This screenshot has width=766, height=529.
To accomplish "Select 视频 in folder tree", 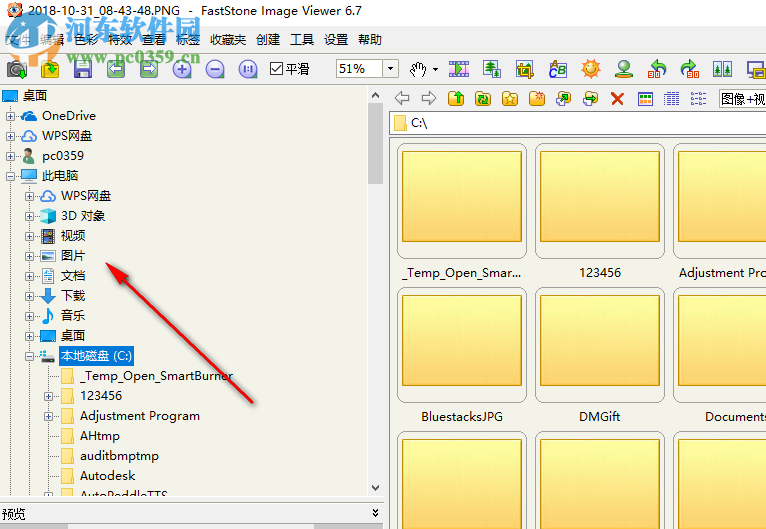I will pyautogui.click(x=73, y=236).
